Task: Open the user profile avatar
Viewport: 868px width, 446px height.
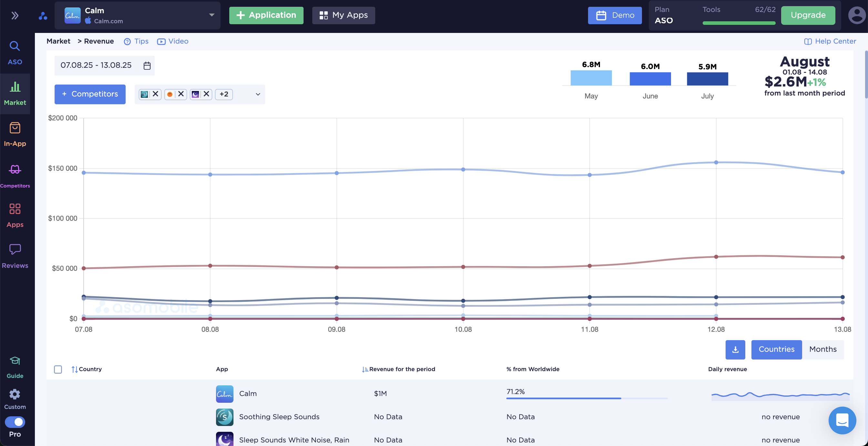Action: [x=857, y=15]
